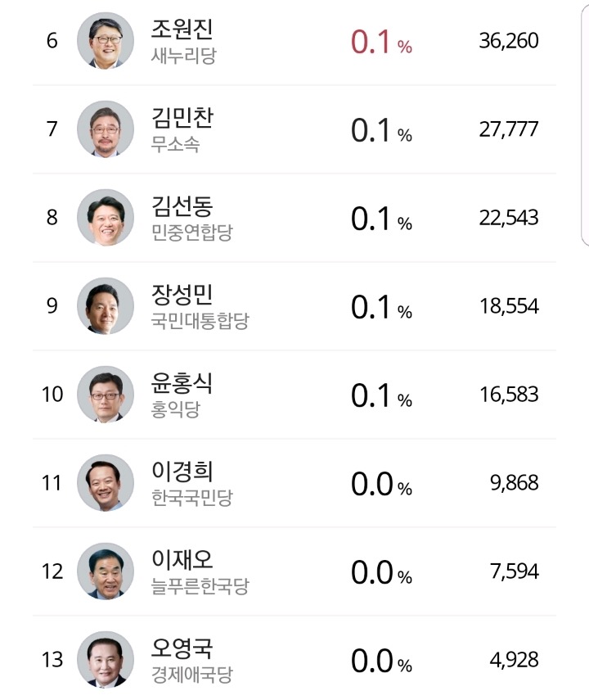Open 이재오 candidate profile photo
The height and width of the screenshot is (700, 589).
(106, 571)
